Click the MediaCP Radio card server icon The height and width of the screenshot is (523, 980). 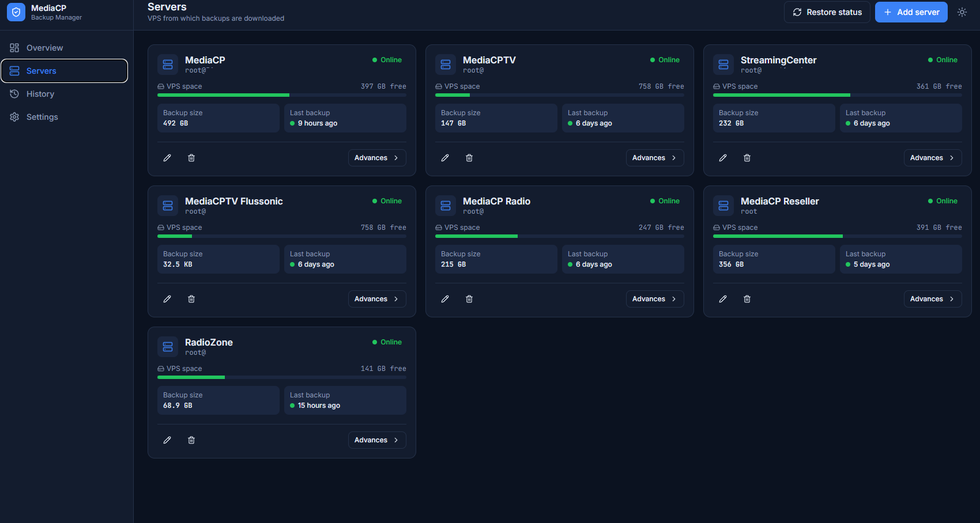[x=446, y=206]
